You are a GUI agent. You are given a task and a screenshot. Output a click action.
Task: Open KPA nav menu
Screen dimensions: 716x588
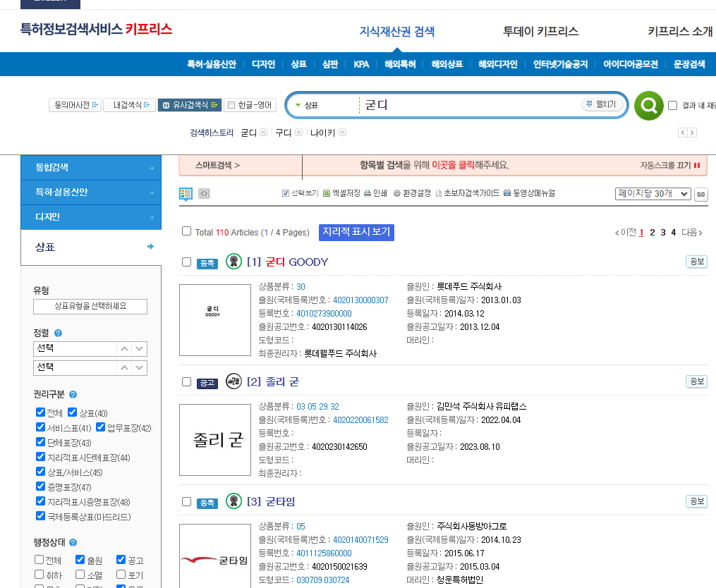(361, 64)
